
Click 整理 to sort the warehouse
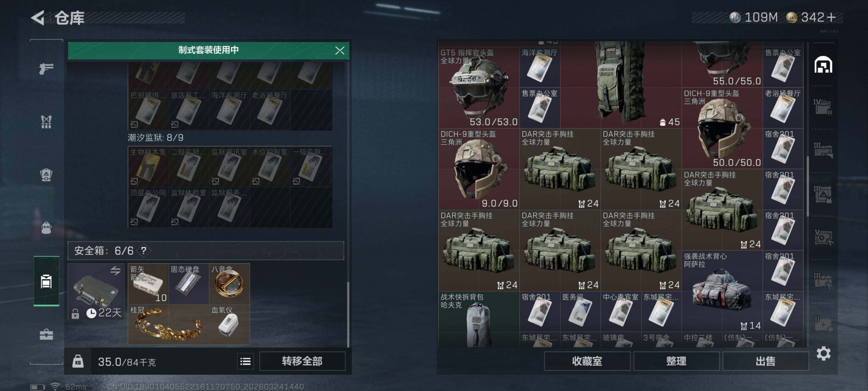click(676, 361)
